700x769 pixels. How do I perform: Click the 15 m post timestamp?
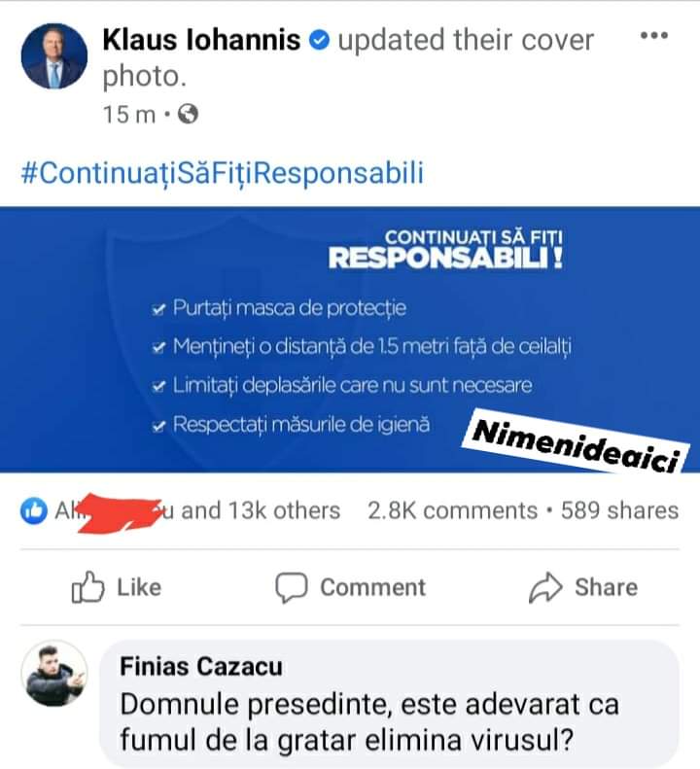[x=129, y=115]
